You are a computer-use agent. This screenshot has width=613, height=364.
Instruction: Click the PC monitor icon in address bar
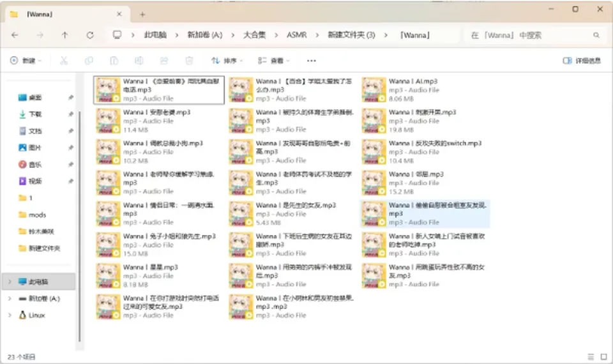117,34
